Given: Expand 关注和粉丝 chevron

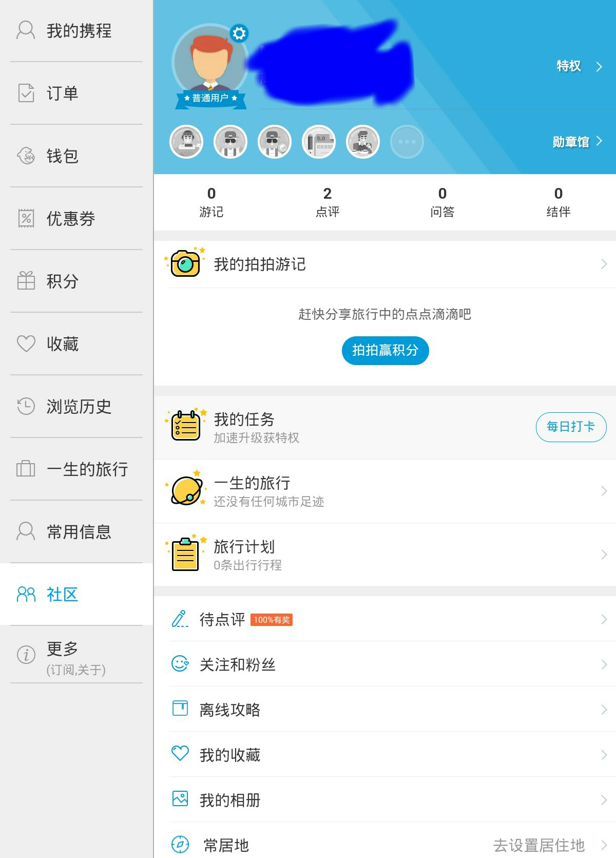Looking at the screenshot, I should coord(604,664).
